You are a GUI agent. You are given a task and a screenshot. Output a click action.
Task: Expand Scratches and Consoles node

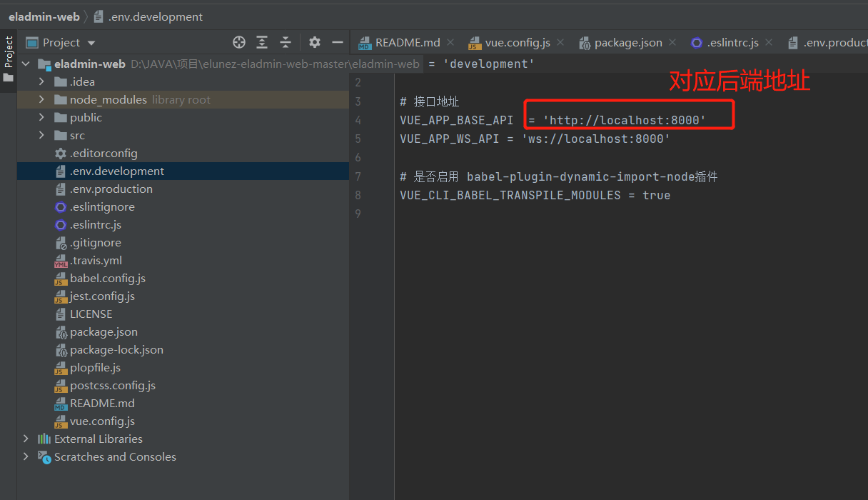[26, 457]
